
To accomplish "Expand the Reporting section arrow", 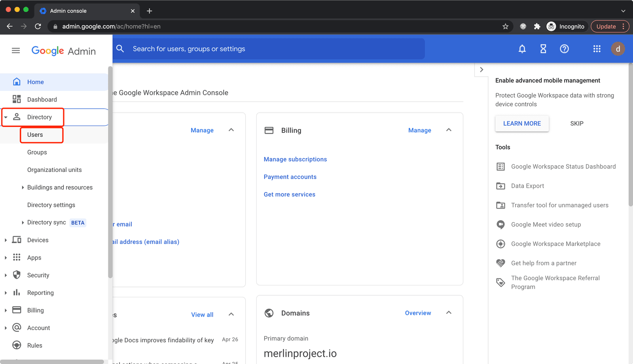I will [6, 293].
